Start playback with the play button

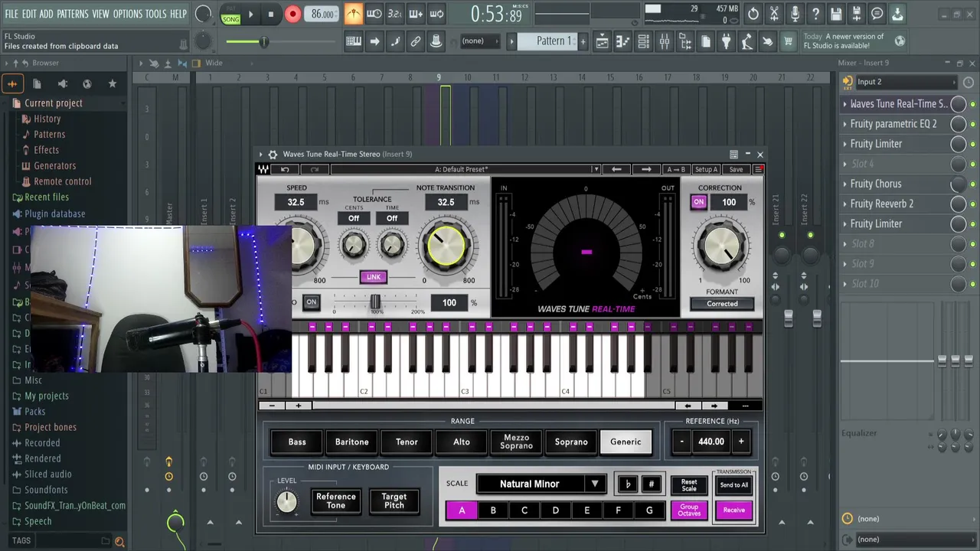click(250, 14)
